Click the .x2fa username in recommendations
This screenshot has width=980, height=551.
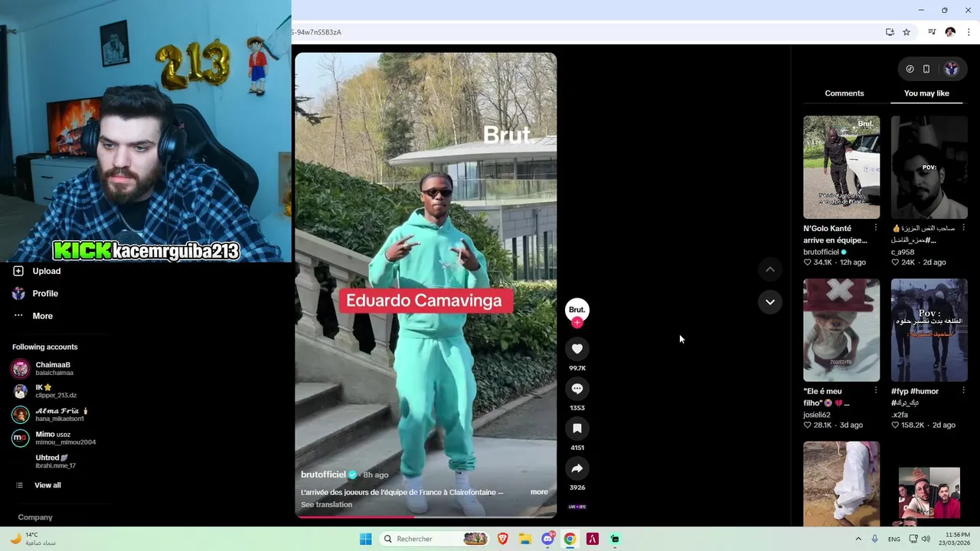coord(900,415)
